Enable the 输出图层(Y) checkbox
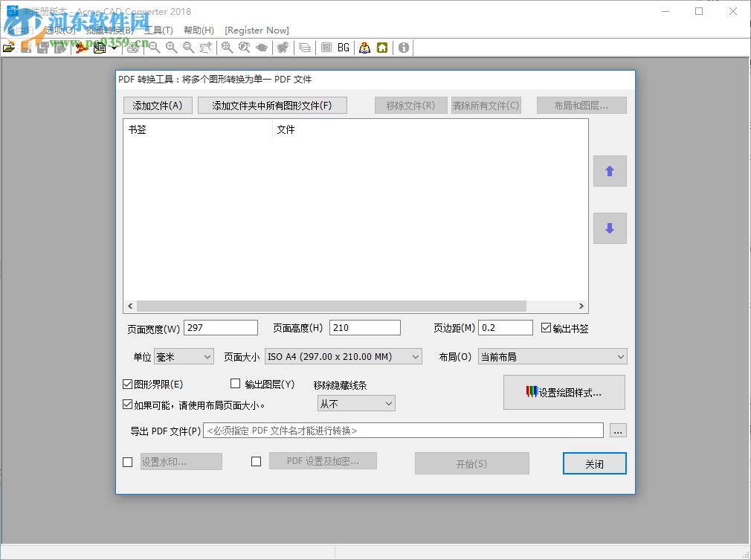The width and height of the screenshot is (751, 560). [235, 383]
